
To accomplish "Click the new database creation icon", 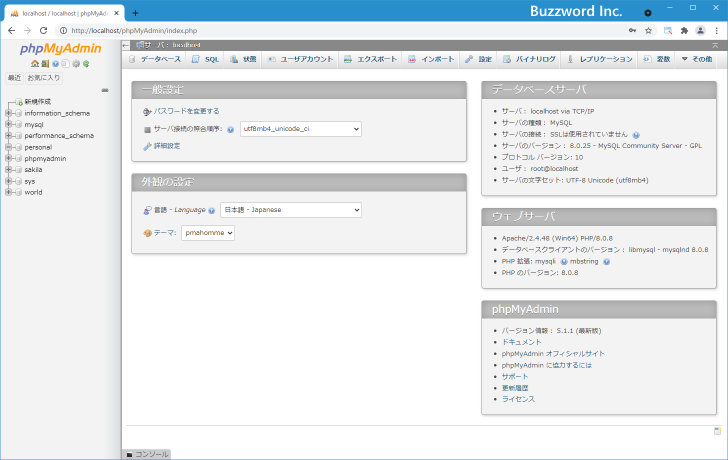I will click(x=19, y=102).
